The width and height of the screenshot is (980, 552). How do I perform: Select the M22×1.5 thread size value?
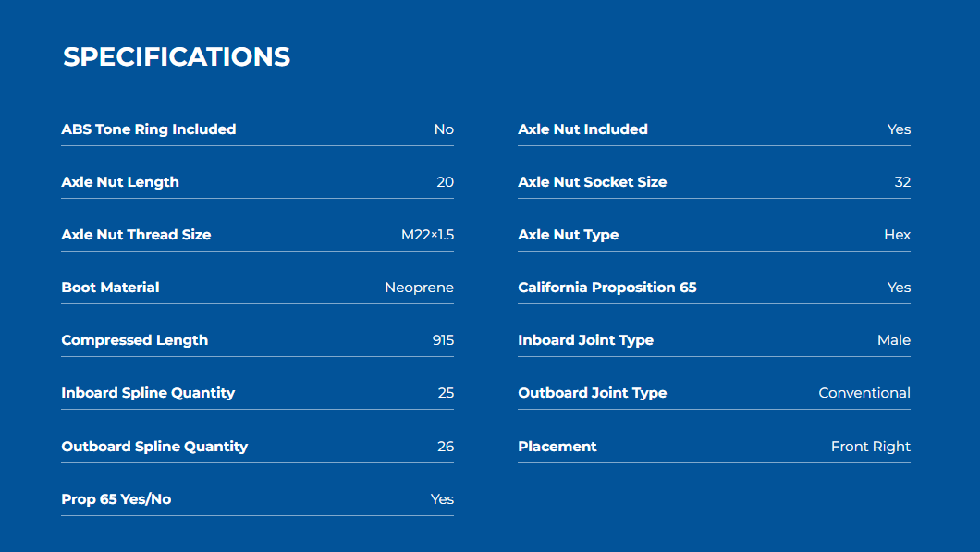coord(427,235)
